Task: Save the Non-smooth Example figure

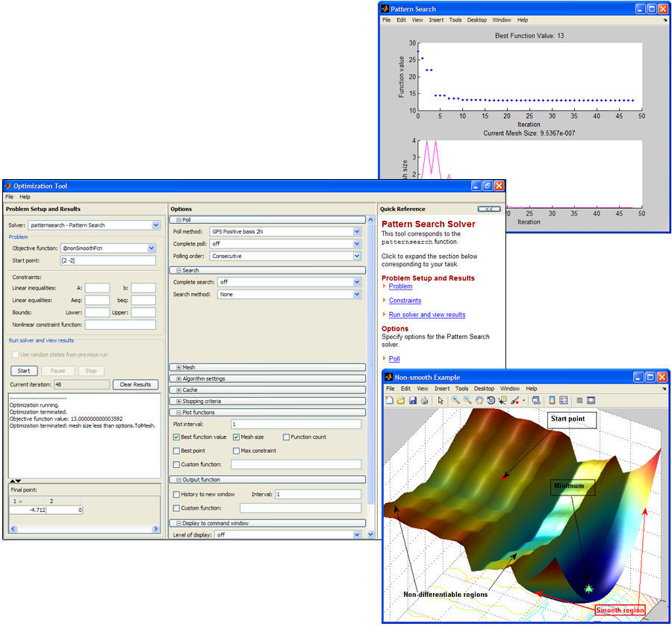Action: (x=414, y=400)
